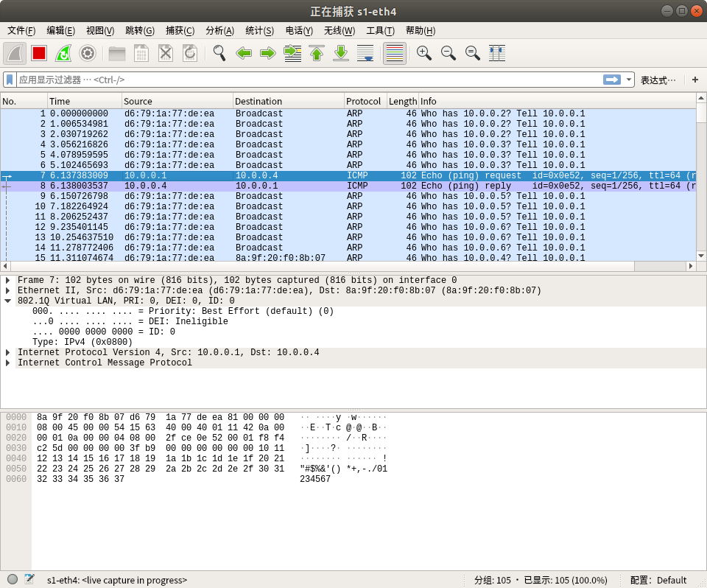Open the display filter history dropdown
Image resolution: width=707 pixels, height=588 pixels.
pos(629,80)
